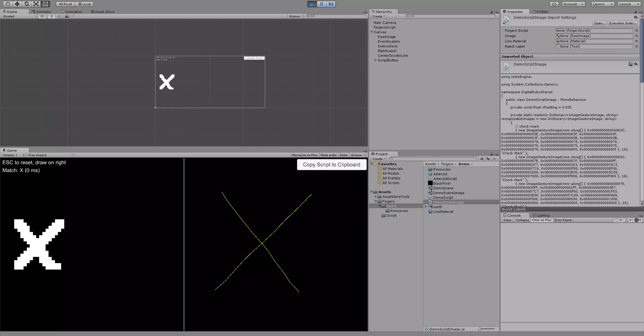Pick object for Image field
Image resolution: width=644 pixels, height=336 pixels.
pos(636,36)
